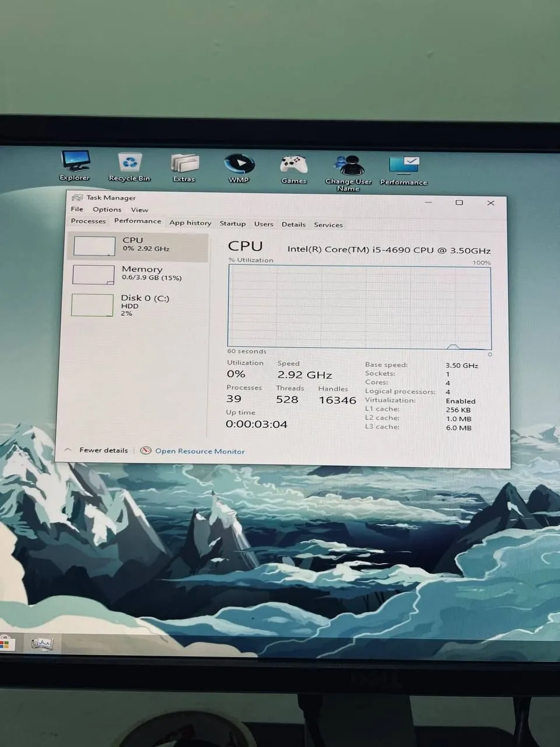Click the Task Manager title bar icon
Image resolution: width=560 pixels, height=747 pixels.
[x=78, y=197]
